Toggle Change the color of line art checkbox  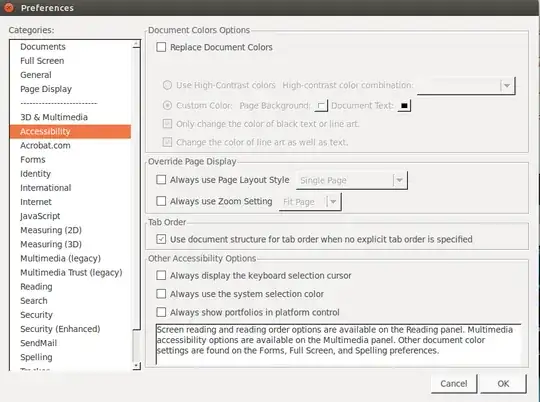pyautogui.click(x=167, y=142)
